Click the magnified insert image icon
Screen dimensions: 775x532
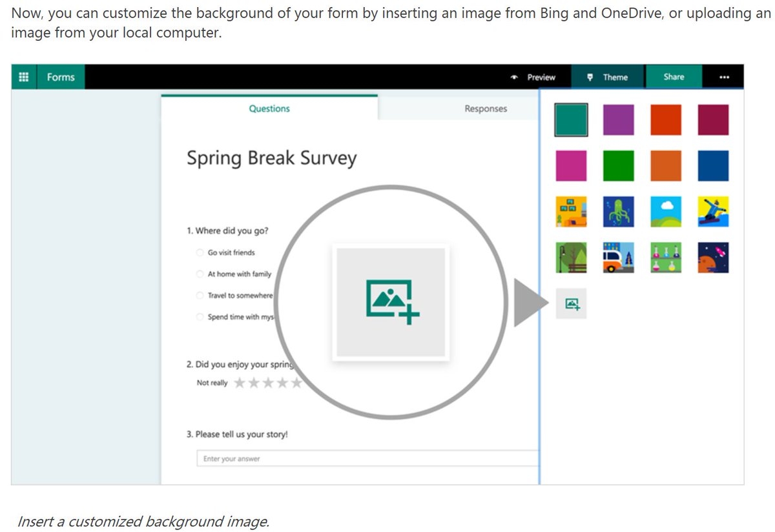(x=391, y=302)
